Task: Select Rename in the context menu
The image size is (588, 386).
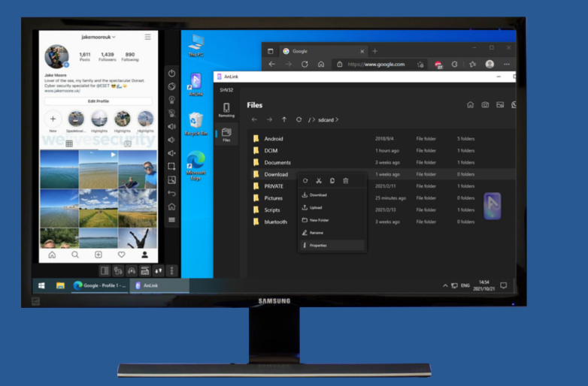Action: [316, 233]
